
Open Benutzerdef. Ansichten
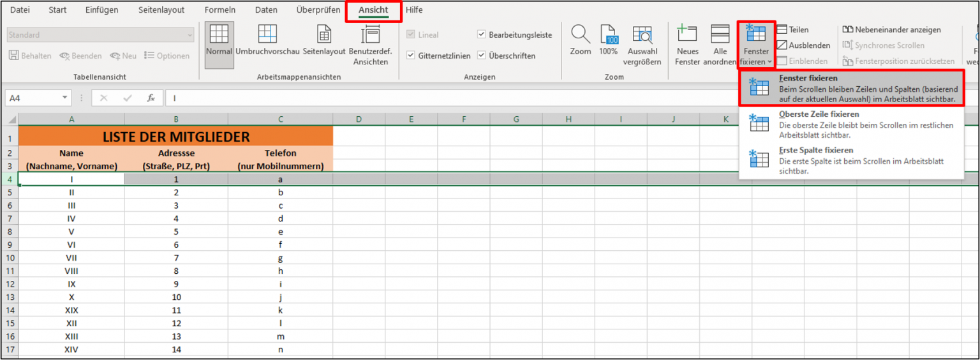[x=370, y=45]
